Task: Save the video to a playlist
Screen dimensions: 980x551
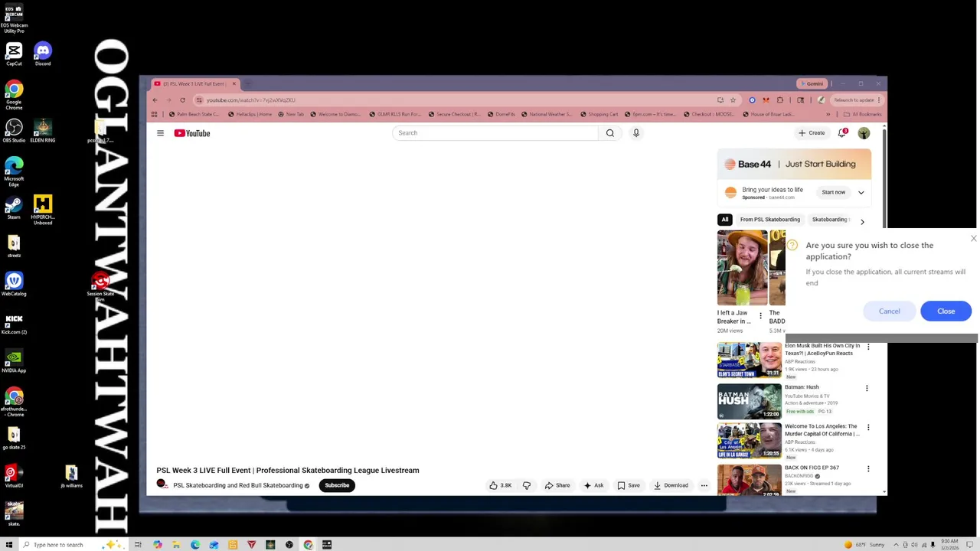Action: (629, 485)
